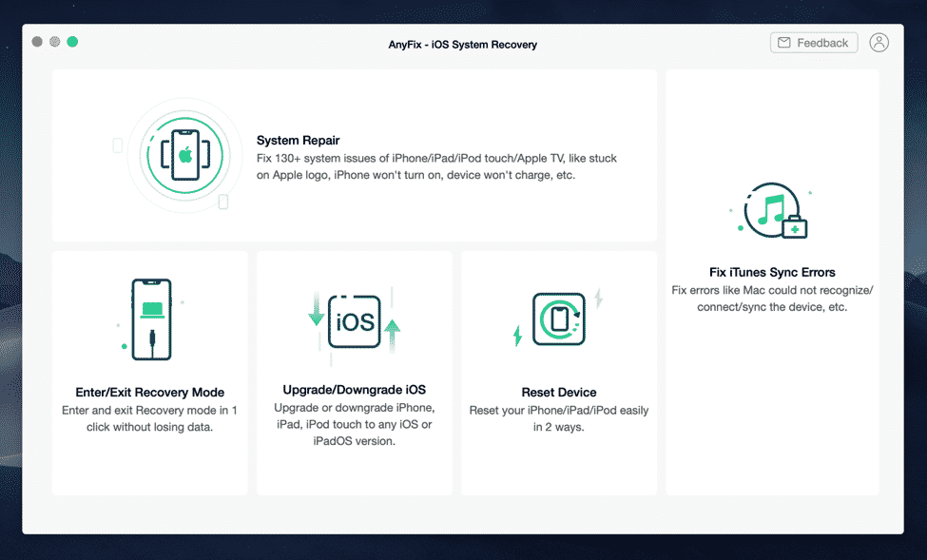Screen dimensions: 927x560
Task: Select the Reset Device card
Action: tap(558, 372)
